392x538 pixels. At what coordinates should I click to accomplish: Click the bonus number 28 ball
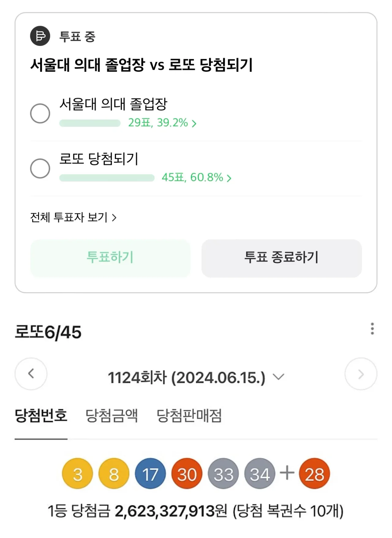point(315,474)
